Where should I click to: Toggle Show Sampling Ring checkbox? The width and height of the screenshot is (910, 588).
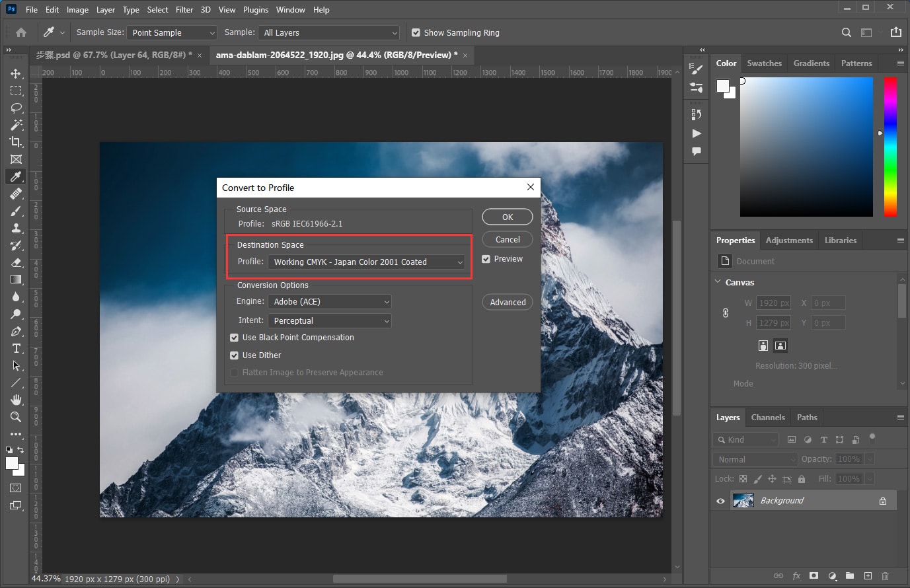tap(416, 32)
